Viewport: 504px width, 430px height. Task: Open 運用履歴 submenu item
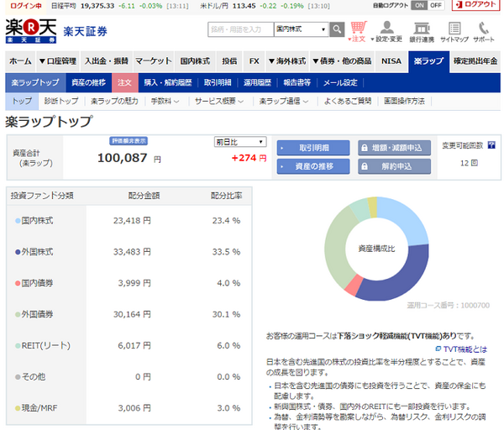pos(257,82)
